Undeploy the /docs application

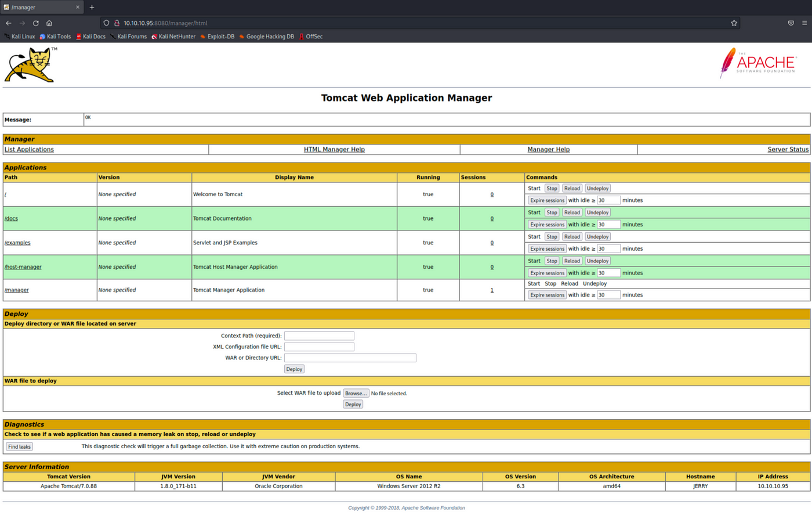coord(597,212)
